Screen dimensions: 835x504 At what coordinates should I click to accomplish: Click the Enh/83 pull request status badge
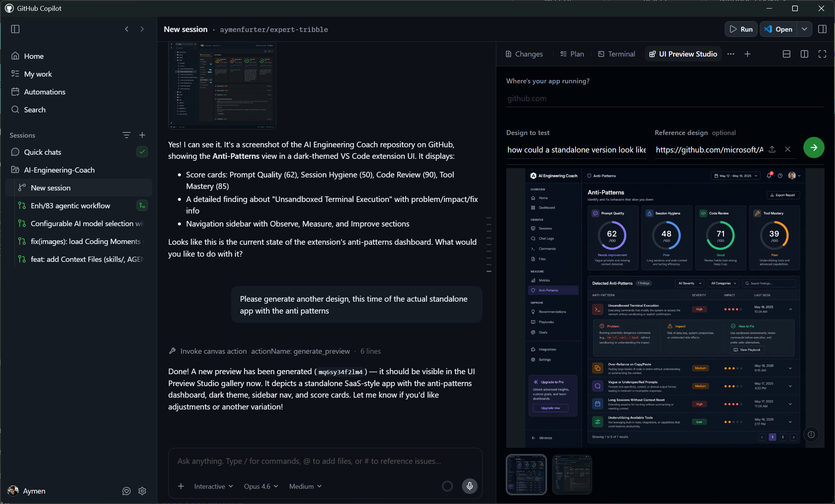click(x=142, y=205)
